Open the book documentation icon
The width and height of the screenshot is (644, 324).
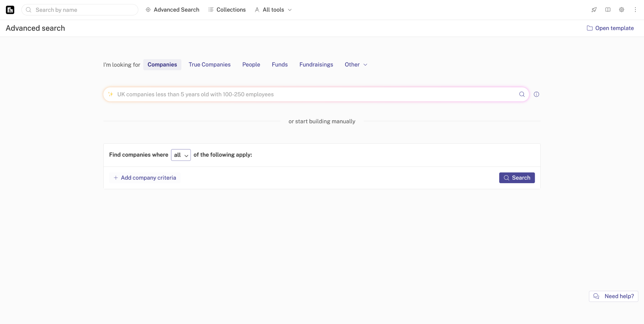coord(608,10)
